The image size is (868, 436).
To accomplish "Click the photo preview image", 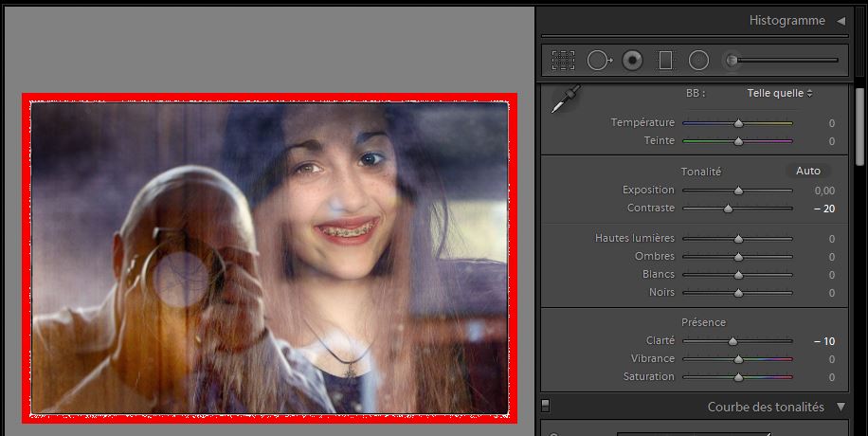I will (269, 258).
